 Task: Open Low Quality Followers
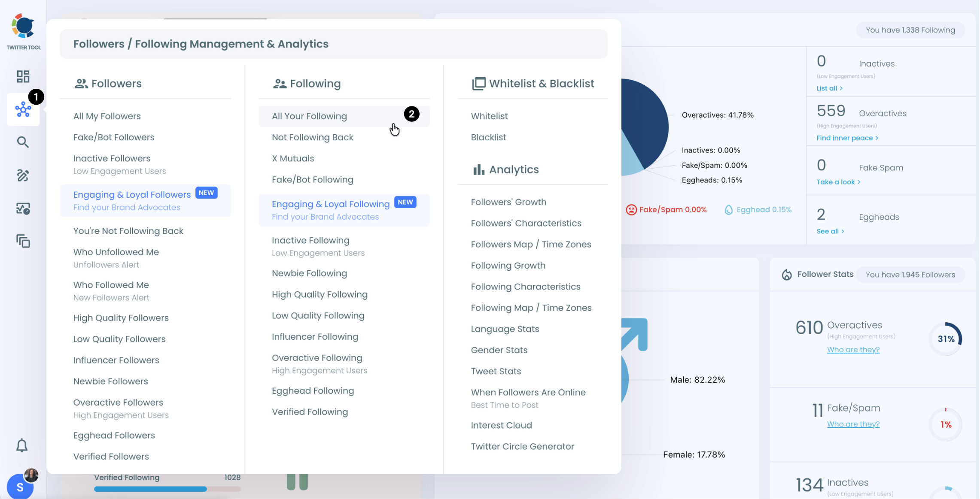click(119, 339)
